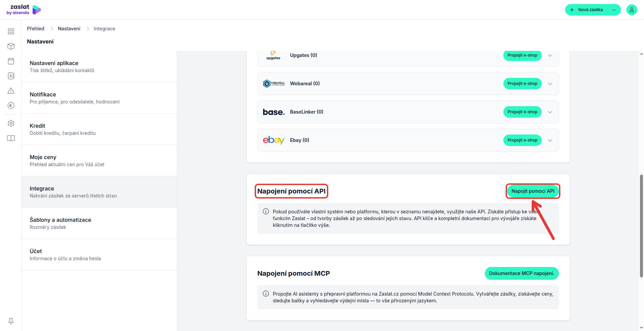This screenshot has width=644, height=331.
Task: Open Dokumentace MCP napojení button
Action: click(522, 273)
